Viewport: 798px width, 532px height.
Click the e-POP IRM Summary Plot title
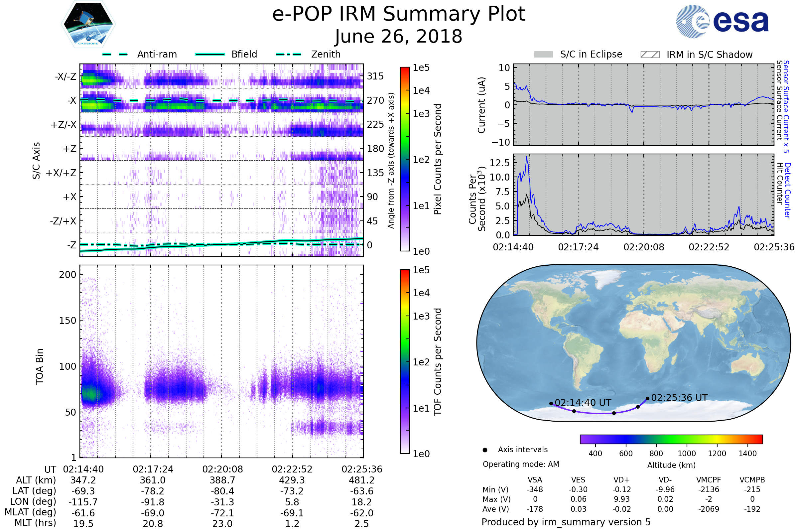399,14
